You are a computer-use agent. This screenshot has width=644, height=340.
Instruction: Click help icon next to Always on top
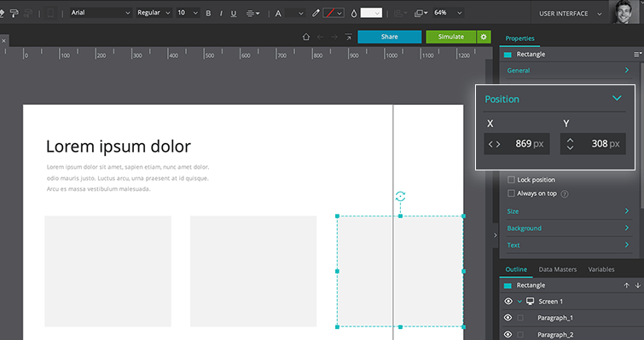click(565, 194)
